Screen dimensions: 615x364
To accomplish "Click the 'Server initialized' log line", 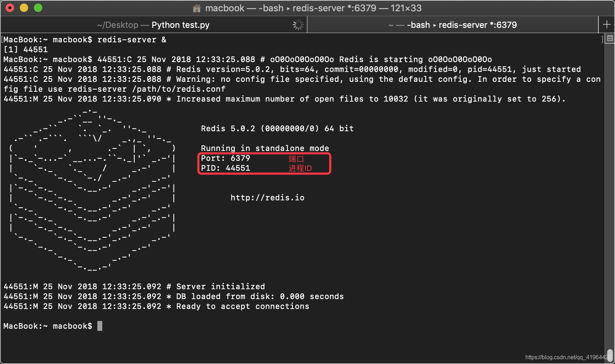I will (134, 287).
